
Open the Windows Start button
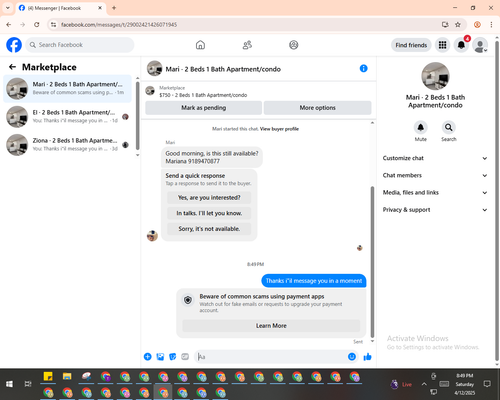tap(9, 384)
